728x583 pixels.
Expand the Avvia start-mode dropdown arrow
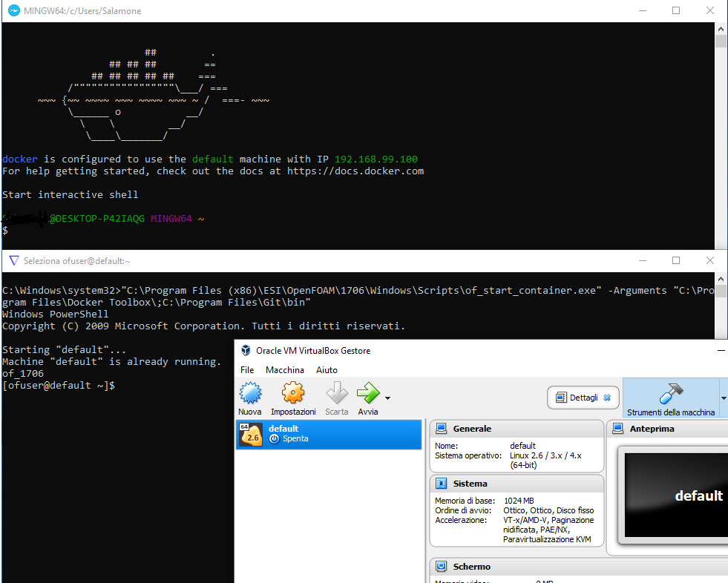[387, 398]
